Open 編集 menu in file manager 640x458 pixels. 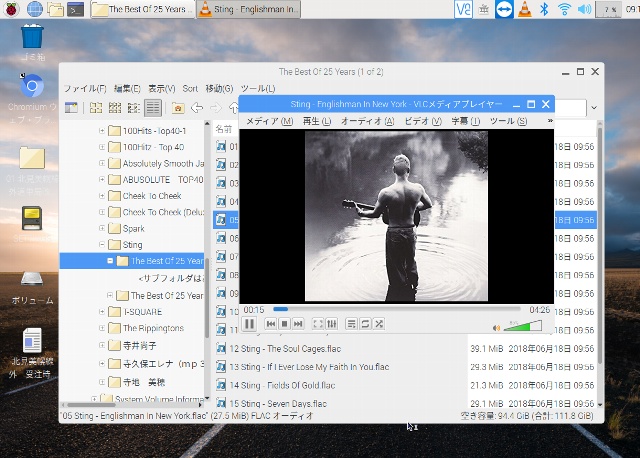point(127,89)
